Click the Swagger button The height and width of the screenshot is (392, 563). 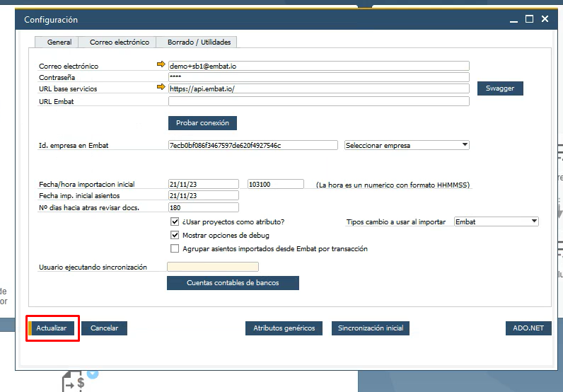(504, 88)
